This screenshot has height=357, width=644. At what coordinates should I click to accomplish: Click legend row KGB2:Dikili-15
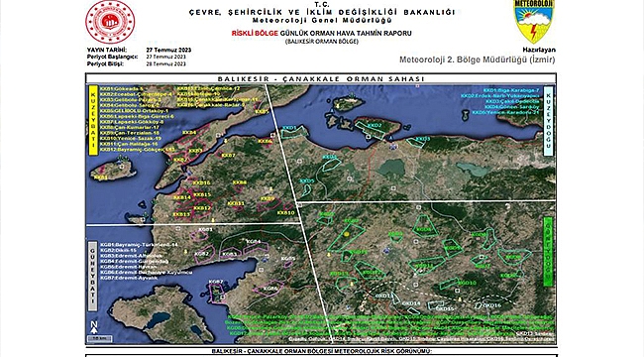pyautogui.click(x=118, y=250)
